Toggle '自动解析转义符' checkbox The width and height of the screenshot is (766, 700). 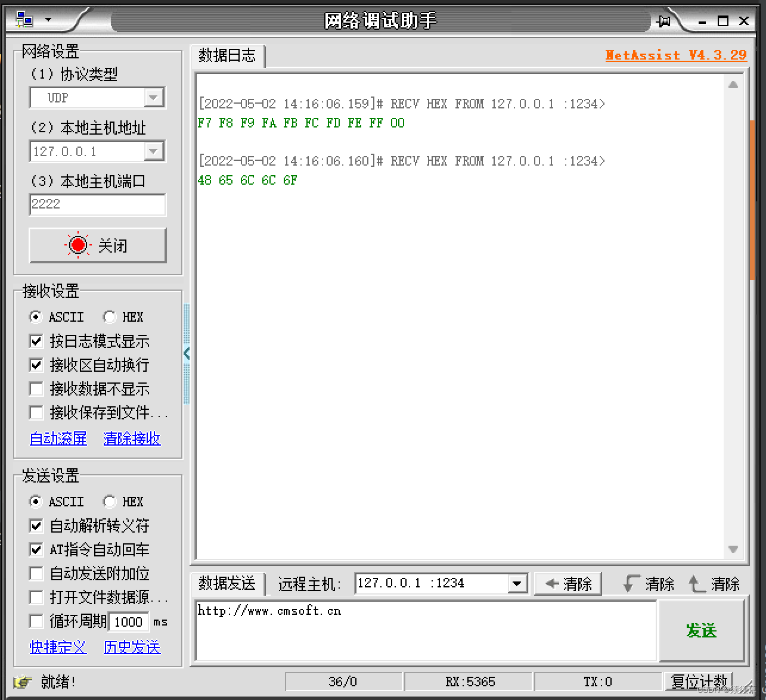pyautogui.click(x=36, y=525)
